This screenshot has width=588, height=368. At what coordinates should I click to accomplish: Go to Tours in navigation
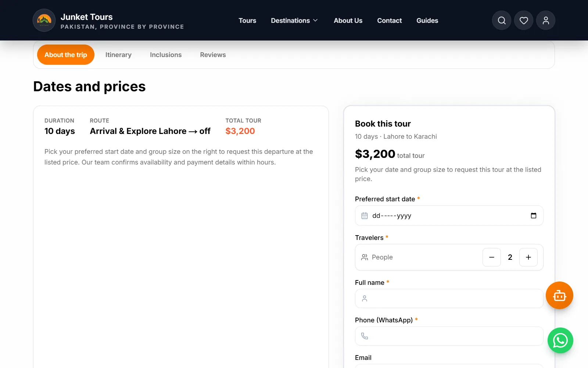pyautogui.click(x=247, y=21)
